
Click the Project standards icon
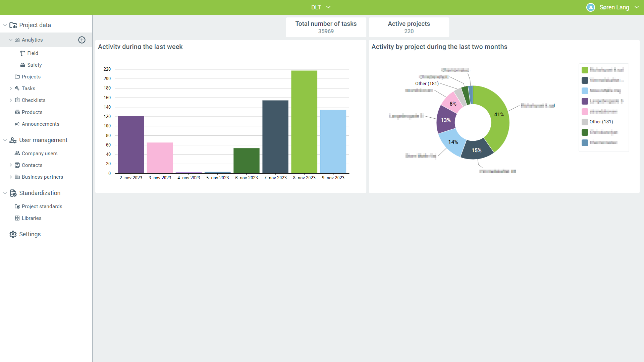pyautogui.click(x=17, y=206)
